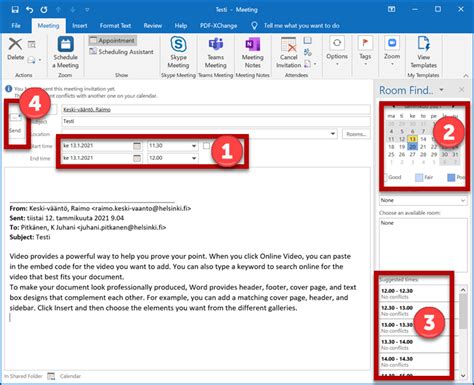
Task: Click the Redo icon in quick access toolbar
Action: [x=44, y=10]
